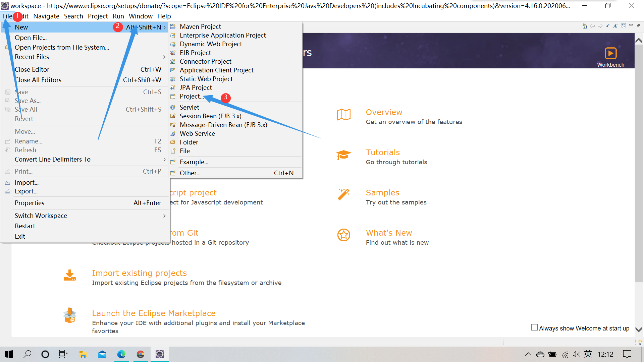Click the input method indicator 英

coord(588,354)
